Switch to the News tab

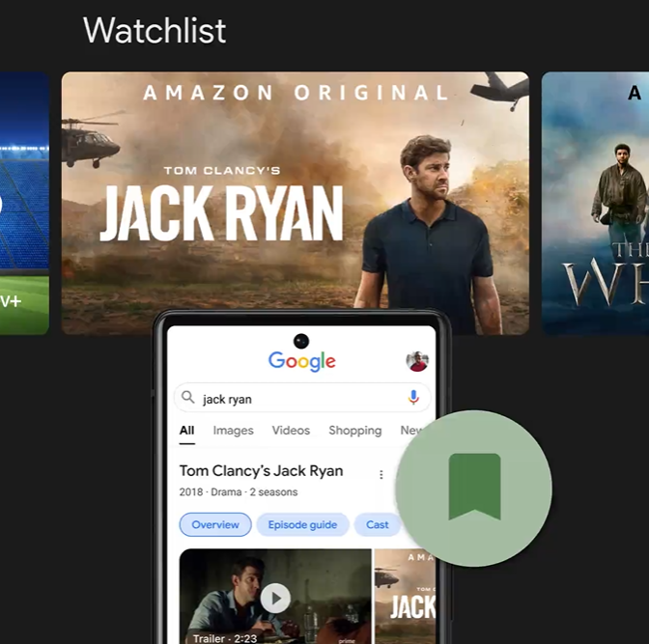411,431
